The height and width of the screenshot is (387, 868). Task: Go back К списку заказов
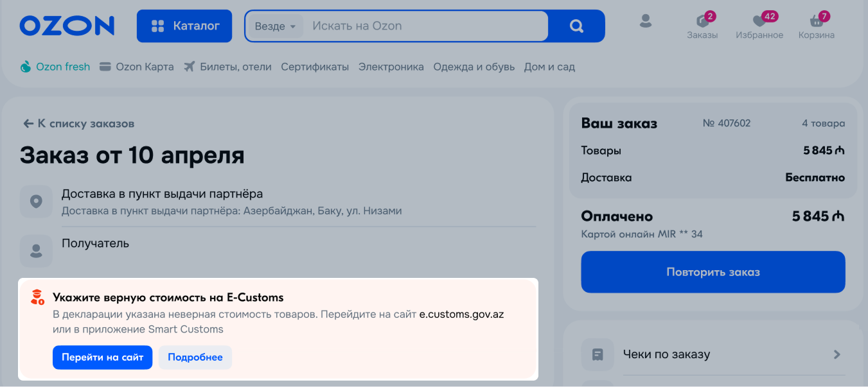pyautogui.click(x=78, y=124)
